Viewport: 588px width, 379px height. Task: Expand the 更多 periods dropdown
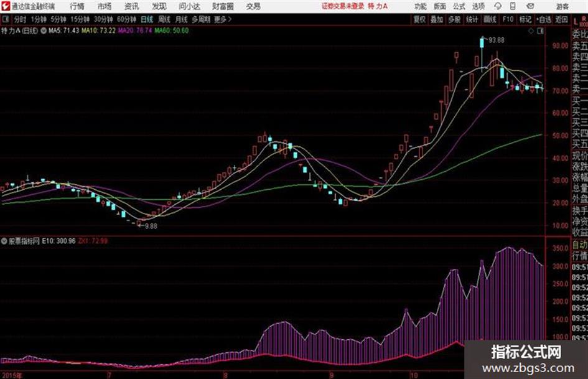223,19
